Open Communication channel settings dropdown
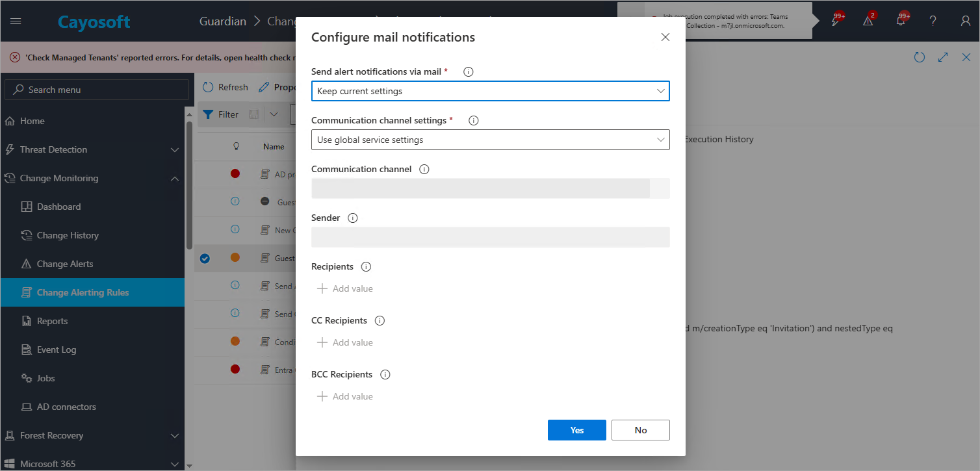This screenshot has width=980, height=471. tap(490, 140)
